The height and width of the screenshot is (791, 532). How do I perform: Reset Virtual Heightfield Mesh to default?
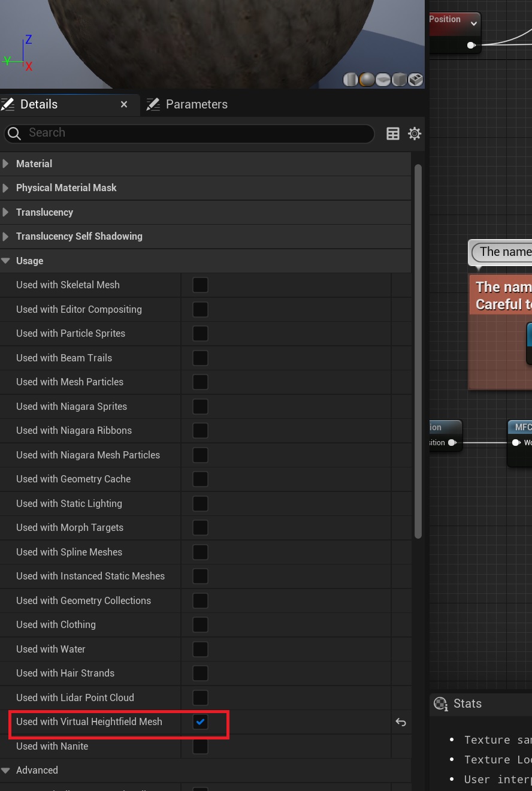[401, 722]
